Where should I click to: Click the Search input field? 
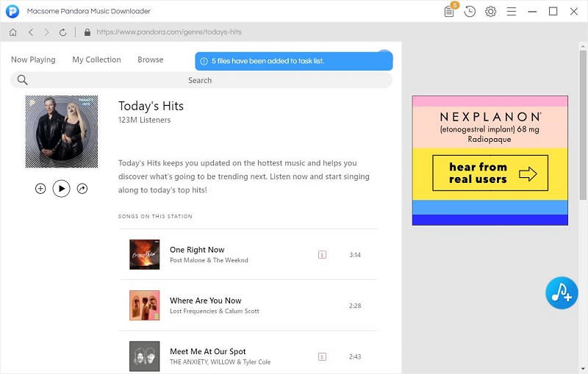(x=201, y=80)
